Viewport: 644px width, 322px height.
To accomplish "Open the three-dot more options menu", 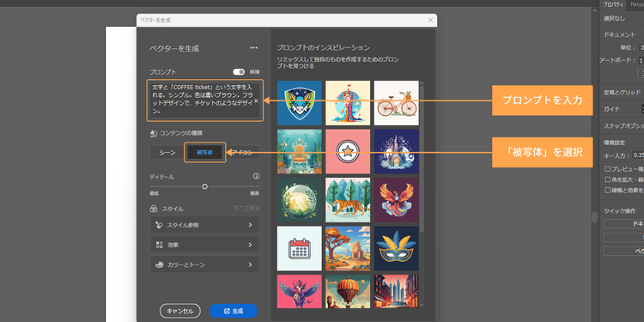I will (254, 48).
